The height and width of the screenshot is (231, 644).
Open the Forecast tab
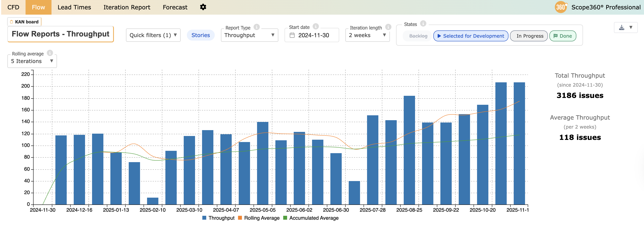pyautogui.click(x=175, y=7)
